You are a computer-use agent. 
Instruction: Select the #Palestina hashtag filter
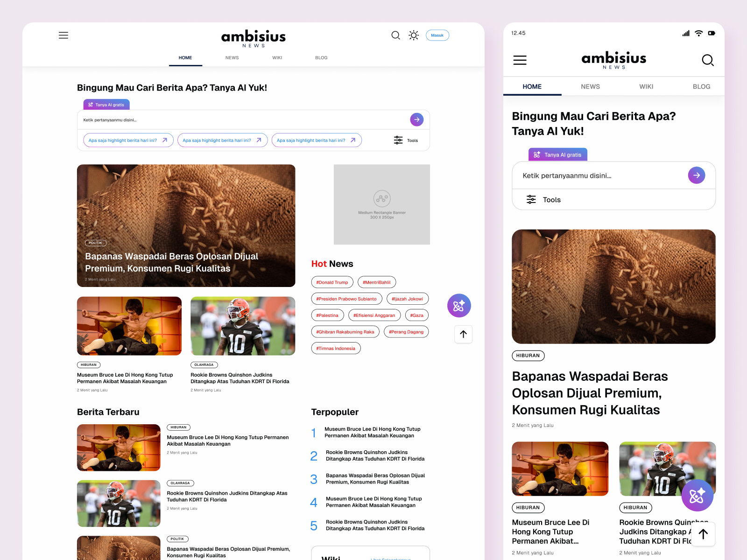coord(327,315)
